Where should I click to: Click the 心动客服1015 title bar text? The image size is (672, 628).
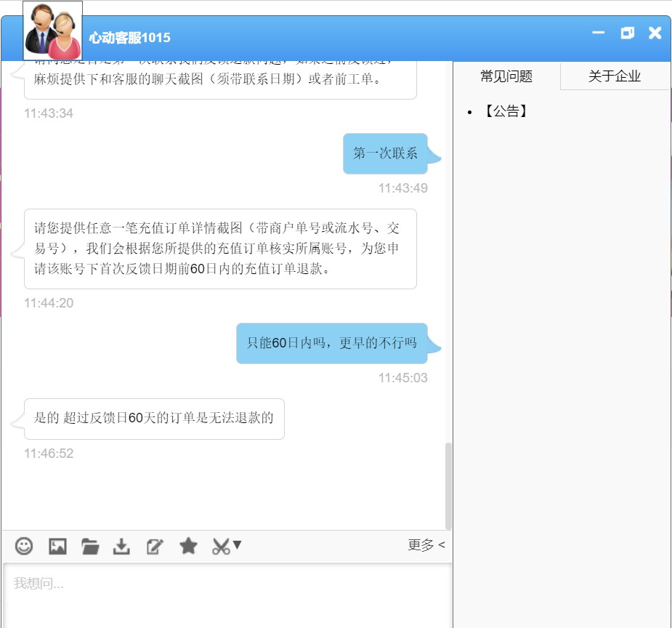(x=128, y=36)
